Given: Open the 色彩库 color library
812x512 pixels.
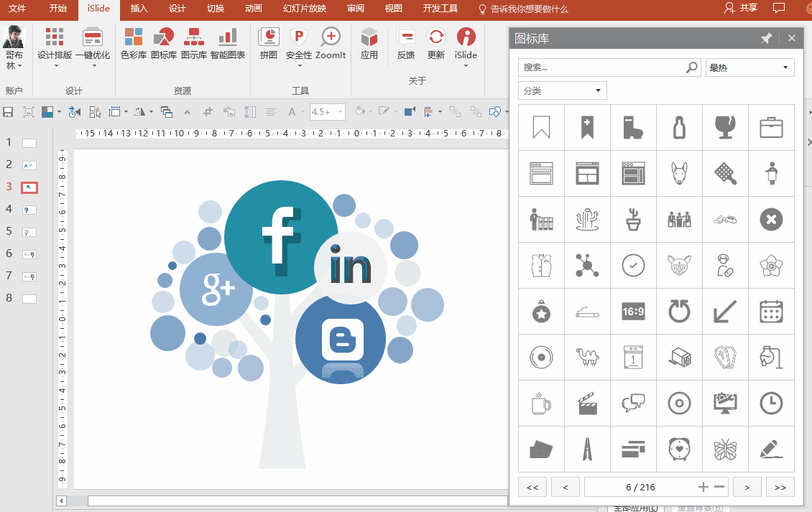Looking at the screenshot, I should (134, 44).
